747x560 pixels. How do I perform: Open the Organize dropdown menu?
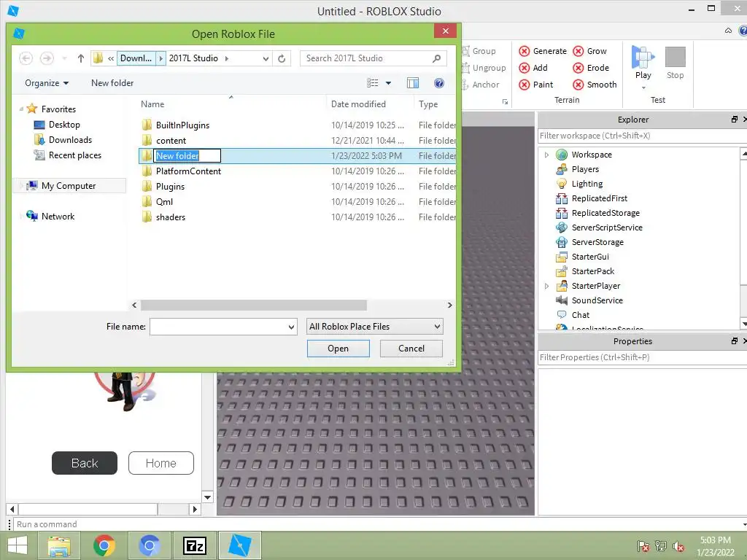tap(46, 83)
